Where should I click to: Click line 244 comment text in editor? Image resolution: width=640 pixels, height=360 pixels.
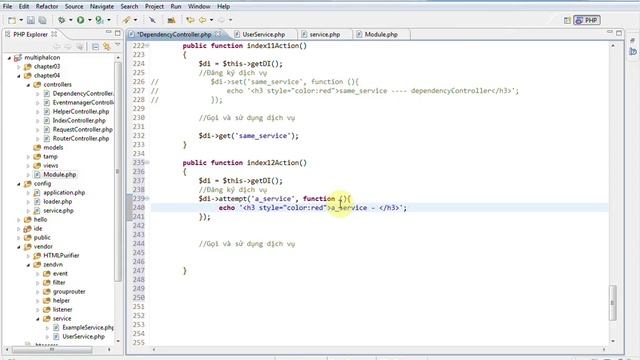(x=247, y=244)
